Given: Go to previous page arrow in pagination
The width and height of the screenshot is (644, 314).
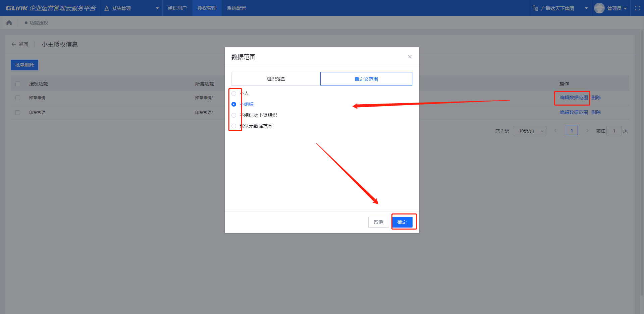Looking at the screenshot, I should coord(555,131).
